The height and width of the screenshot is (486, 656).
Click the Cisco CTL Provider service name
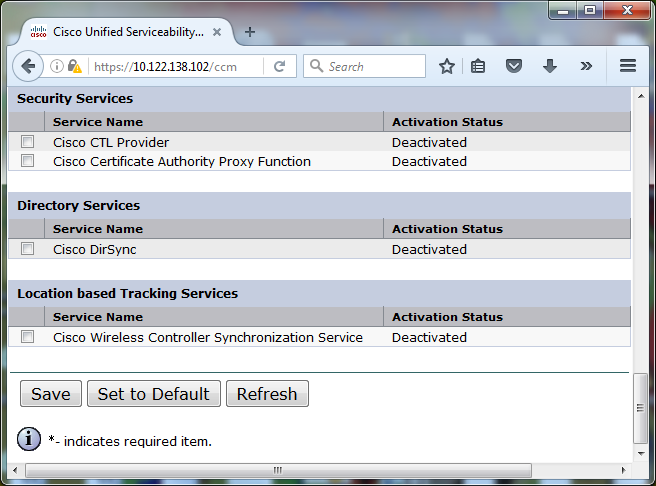pos(111,143)
